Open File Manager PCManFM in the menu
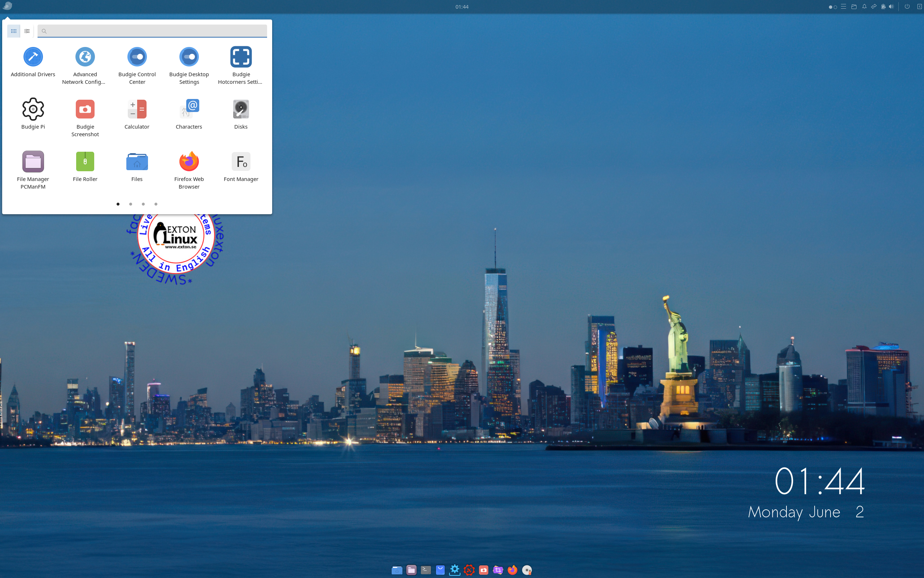This screenshot has width=924, height=578. coord(33,170)
